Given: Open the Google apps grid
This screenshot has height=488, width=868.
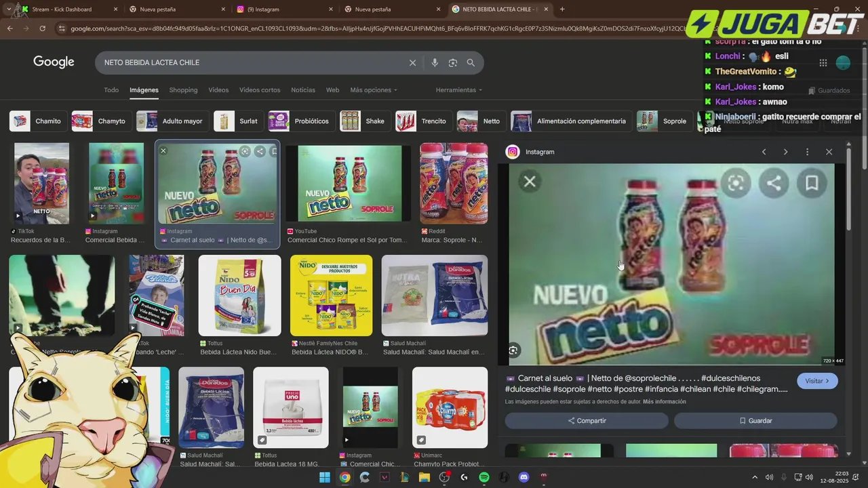Looking at the screenshot, I should tap(823, 63).
